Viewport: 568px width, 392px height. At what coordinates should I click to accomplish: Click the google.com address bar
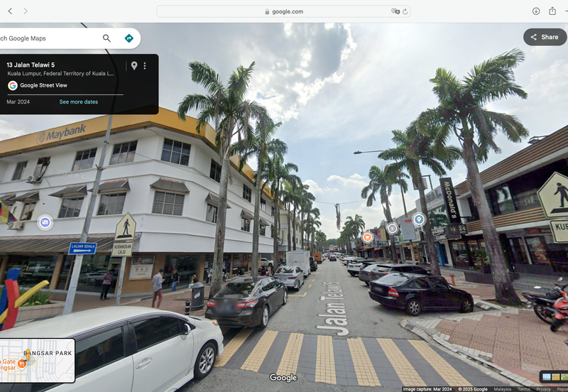283,11
